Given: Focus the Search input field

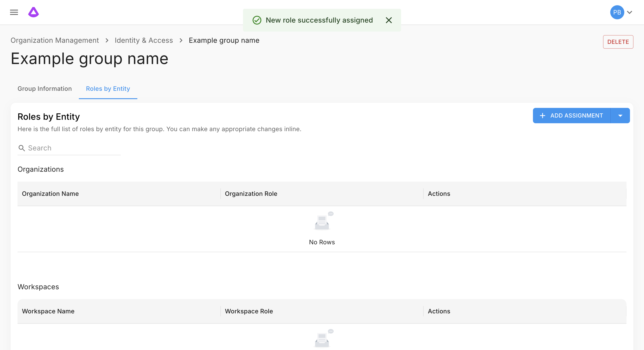Looking at the screenshot, I should point(73,148).
